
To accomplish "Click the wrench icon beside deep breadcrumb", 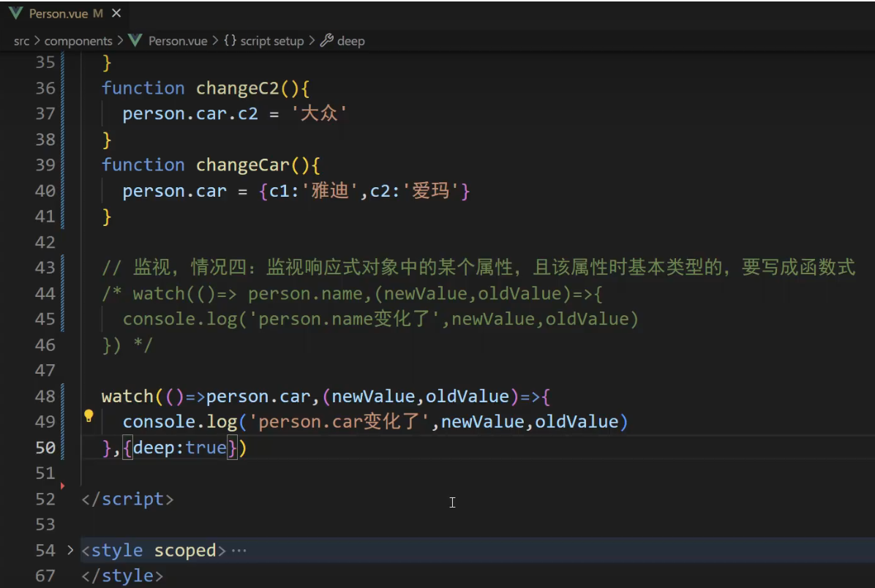I will point(327,40).
